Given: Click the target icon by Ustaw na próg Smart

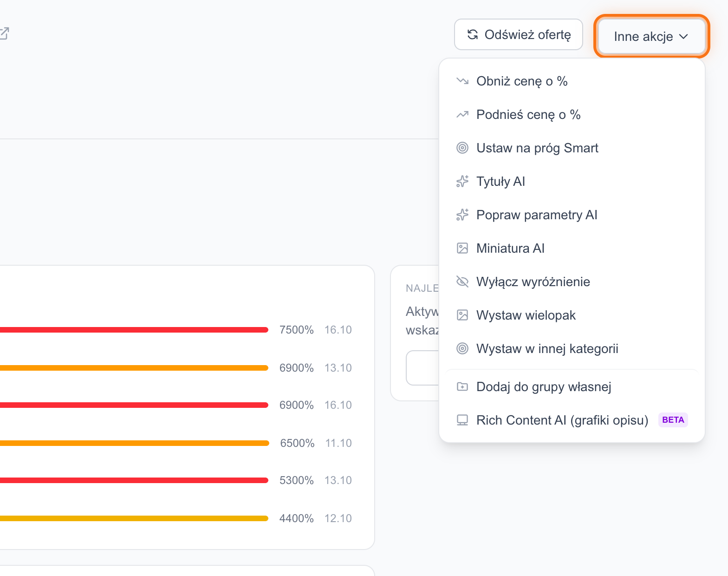Looking at the screenshot, I should pyautogui.click(x=462, y=148).
